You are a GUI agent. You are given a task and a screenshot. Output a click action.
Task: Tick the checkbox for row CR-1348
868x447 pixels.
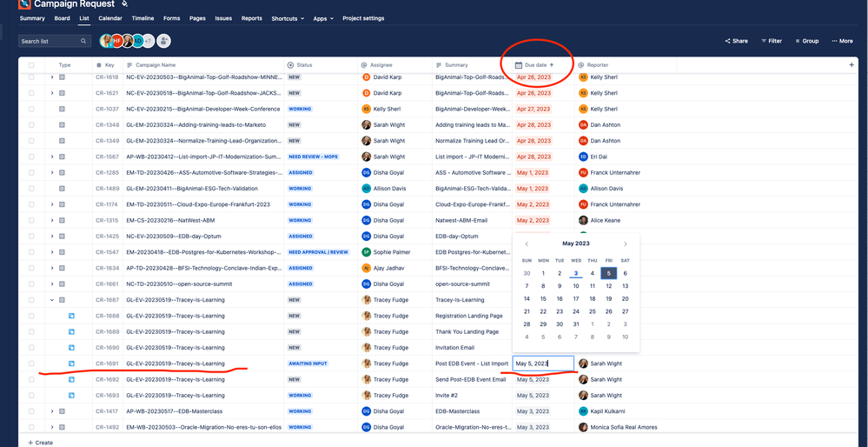(31, 124)
